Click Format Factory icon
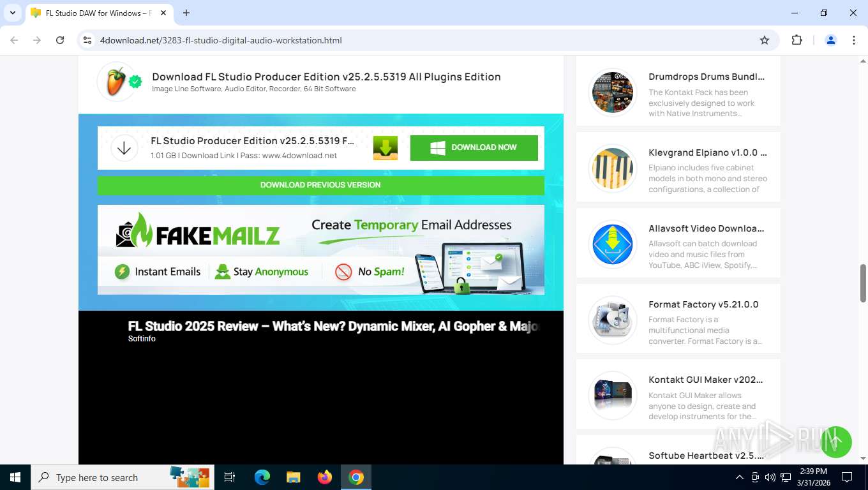 coord(613,320)
